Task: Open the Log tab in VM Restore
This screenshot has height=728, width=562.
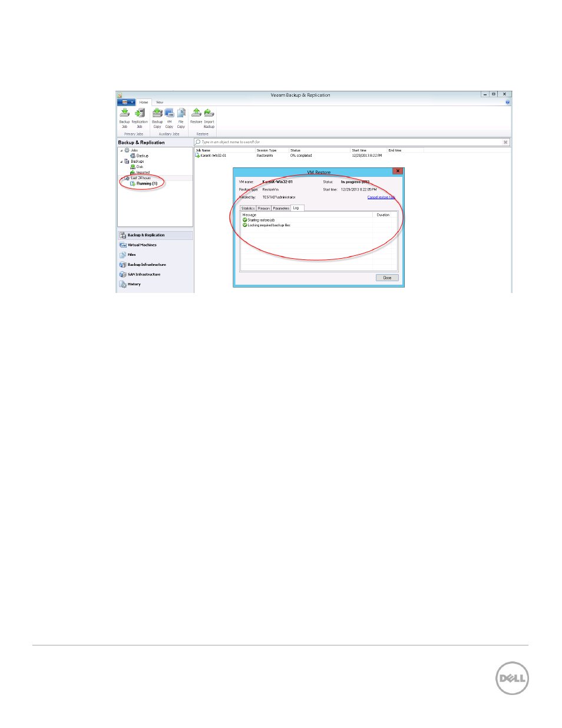Action: click(x=296, y=207)
